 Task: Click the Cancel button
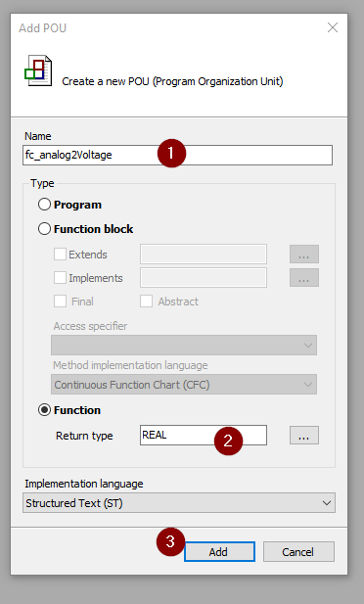pos(298,551)
